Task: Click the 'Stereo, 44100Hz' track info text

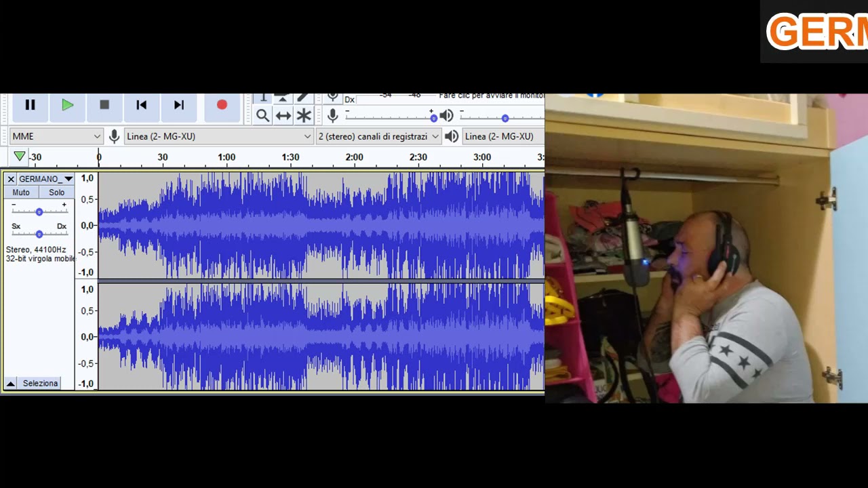Action: (36, 249)
